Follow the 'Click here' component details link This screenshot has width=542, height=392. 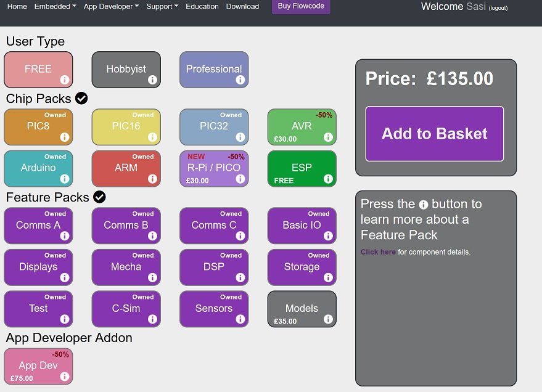(x=378, y=252)
